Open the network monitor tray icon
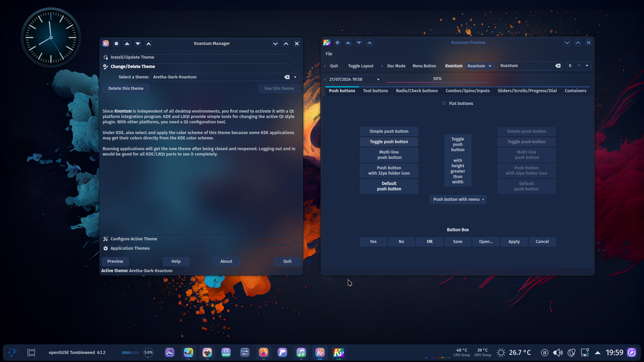Screen dimensions: 644x362 coord(585,352)
